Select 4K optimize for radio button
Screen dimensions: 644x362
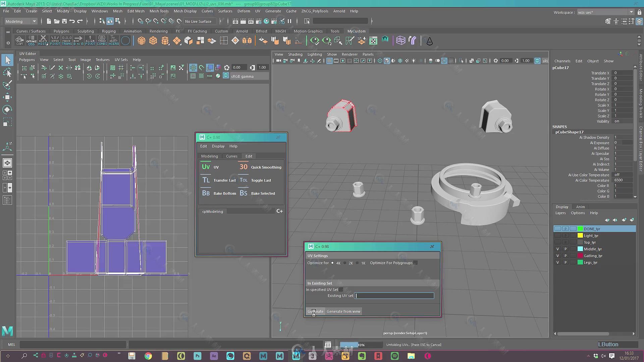click(332, 262)
